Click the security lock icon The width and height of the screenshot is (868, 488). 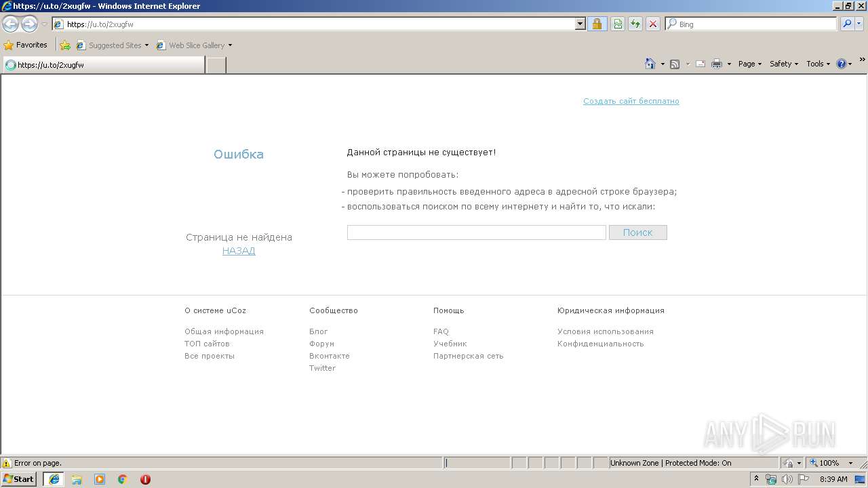tap(597, 24)
